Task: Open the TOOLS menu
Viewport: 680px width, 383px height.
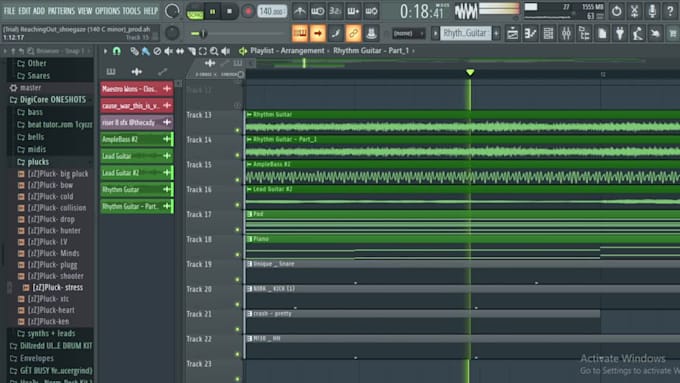Action: 131,11
